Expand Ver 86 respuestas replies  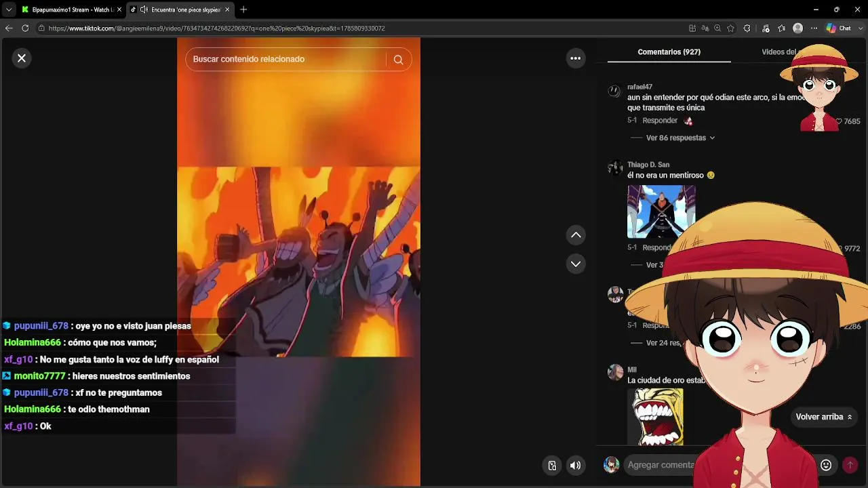[x=680, y=138]
